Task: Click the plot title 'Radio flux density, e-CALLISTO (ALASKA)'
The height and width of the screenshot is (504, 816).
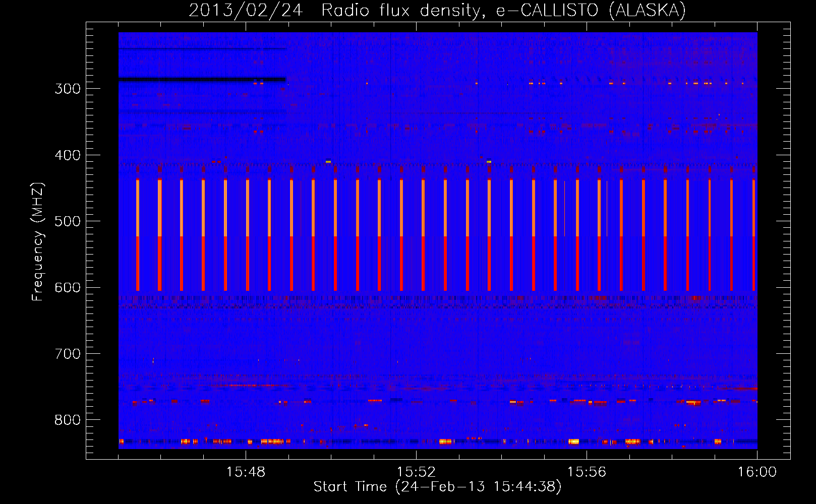Action: (x=503, y=10)
